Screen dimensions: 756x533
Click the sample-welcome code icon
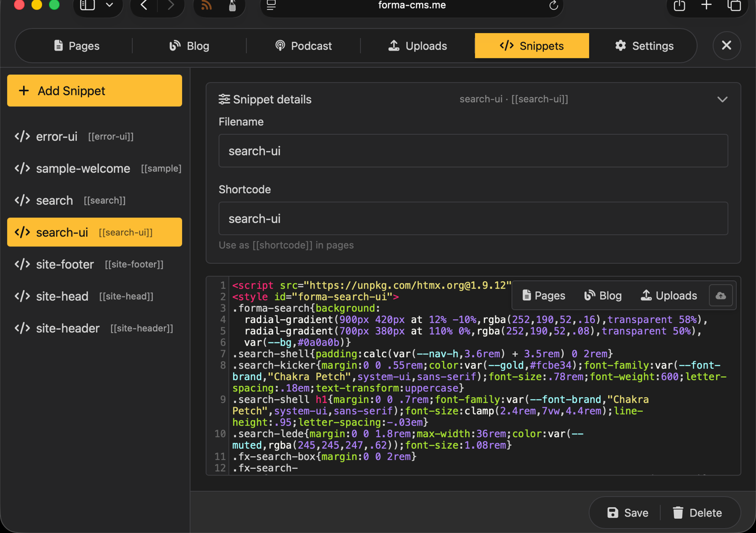[22, 169]
